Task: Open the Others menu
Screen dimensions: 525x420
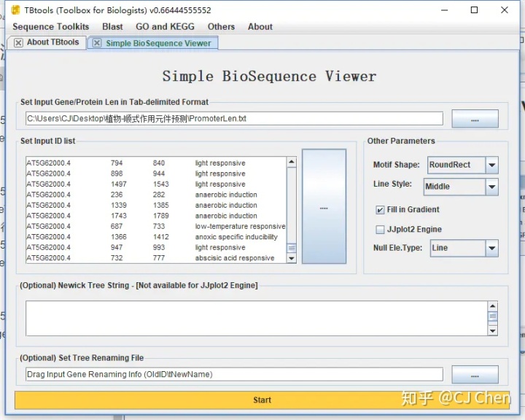Action: [221, 26]
